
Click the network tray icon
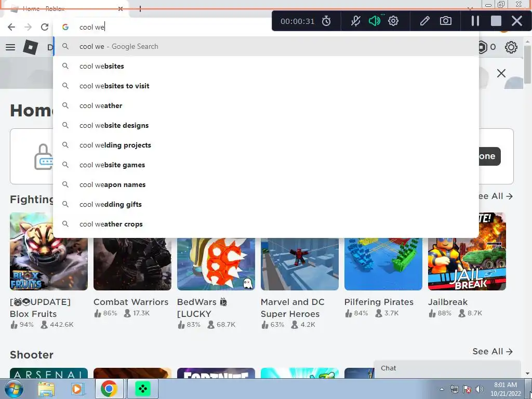[x=454, y=389]
